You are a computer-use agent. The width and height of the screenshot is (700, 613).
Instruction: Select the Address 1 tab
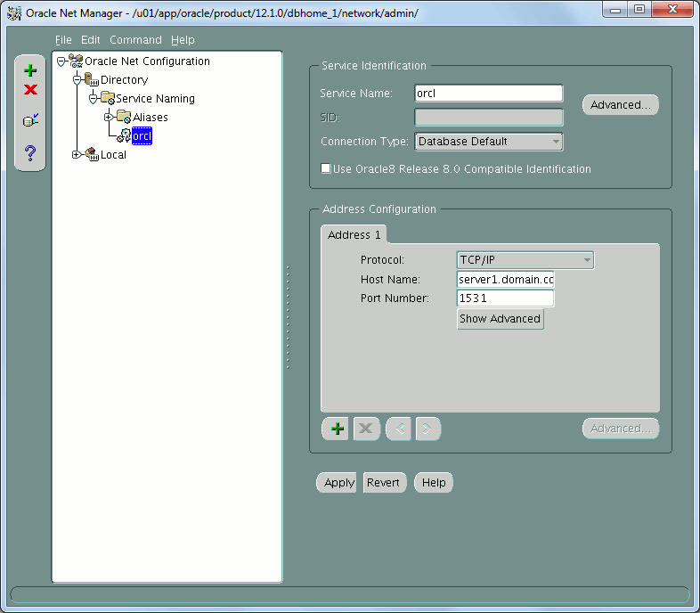click(x=354, y=234)
